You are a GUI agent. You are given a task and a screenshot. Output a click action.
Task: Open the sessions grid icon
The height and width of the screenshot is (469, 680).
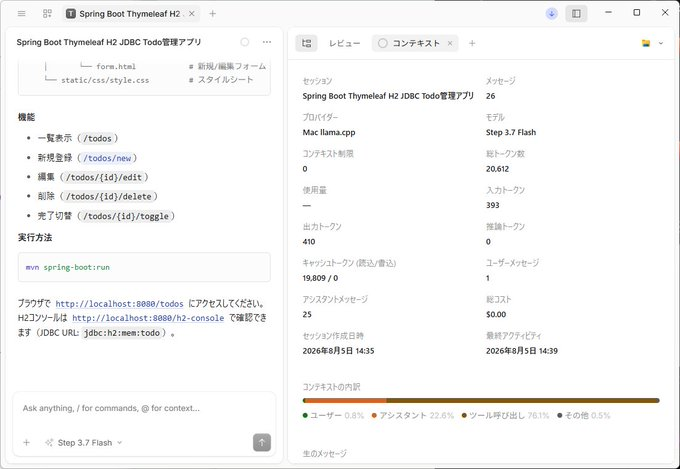coord(47,14)
